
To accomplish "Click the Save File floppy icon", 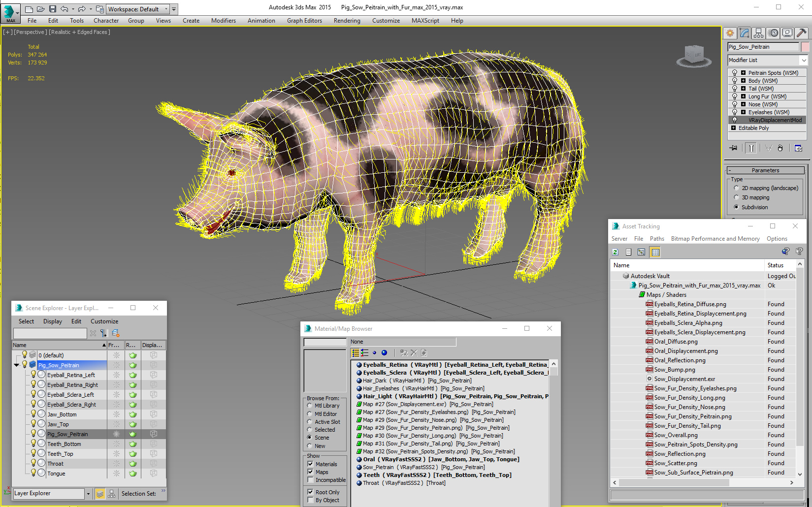I will tap(52, 9).
